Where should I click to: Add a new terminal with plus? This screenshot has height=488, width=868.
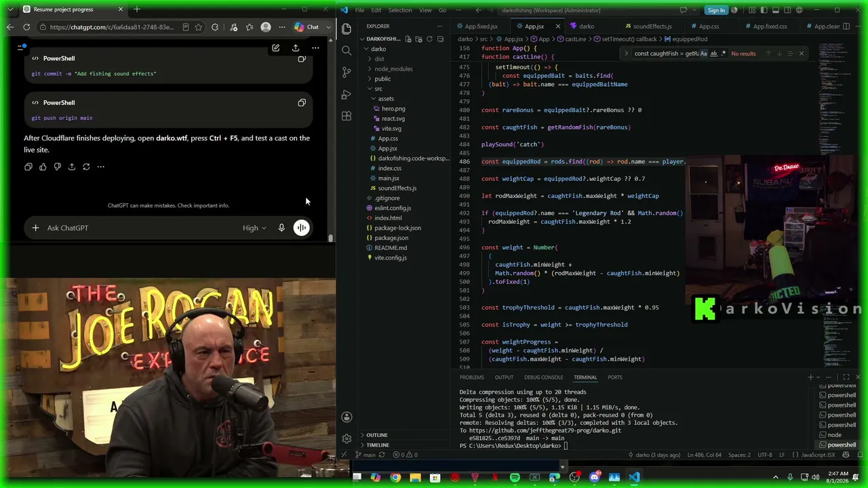click(x=810, y=377)
